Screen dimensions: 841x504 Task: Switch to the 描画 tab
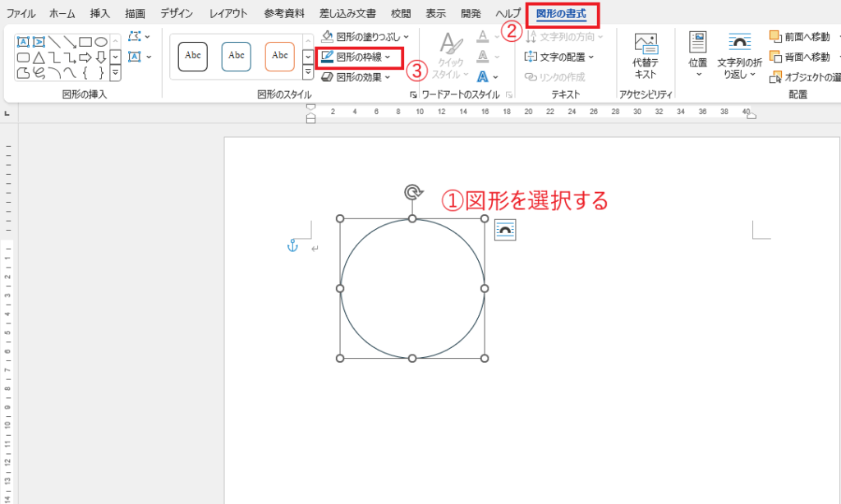(136, 13)
